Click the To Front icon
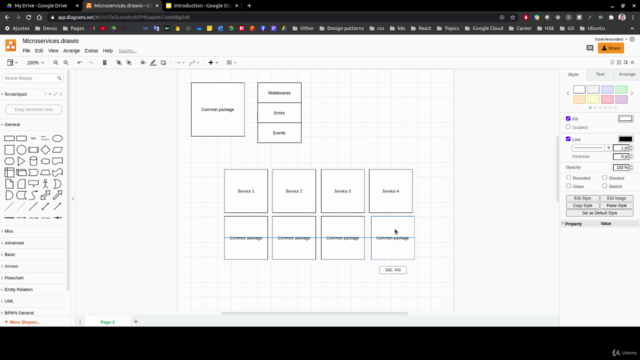640x360 pixels. point(119,63)
